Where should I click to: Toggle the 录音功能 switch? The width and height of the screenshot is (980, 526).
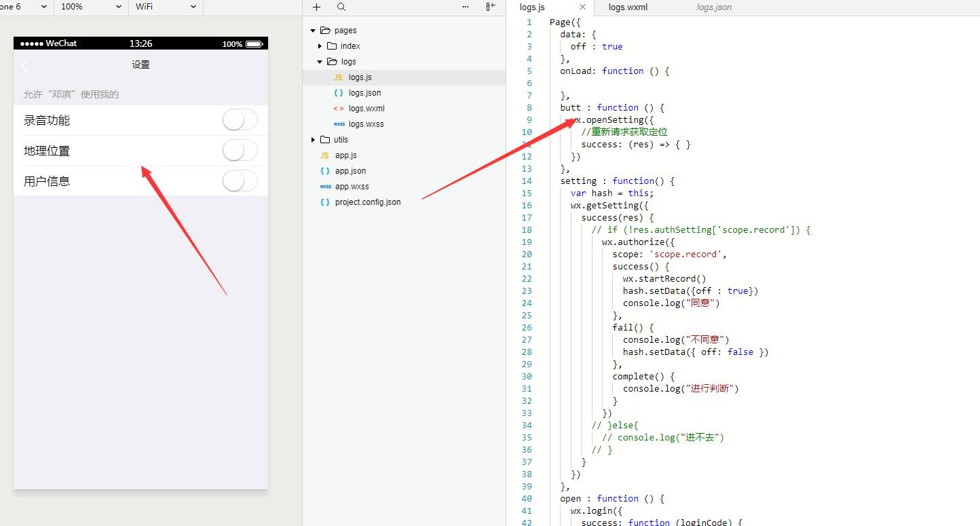coord(240,120)
